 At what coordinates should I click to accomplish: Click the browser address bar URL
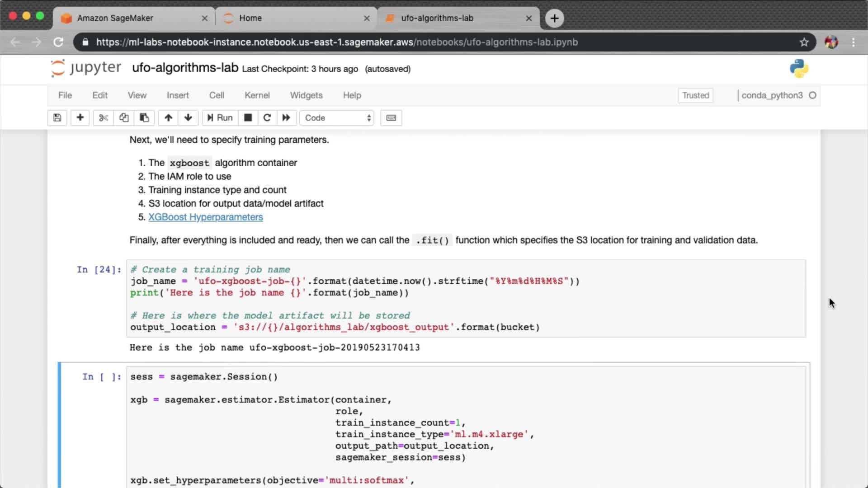(337, 42)
